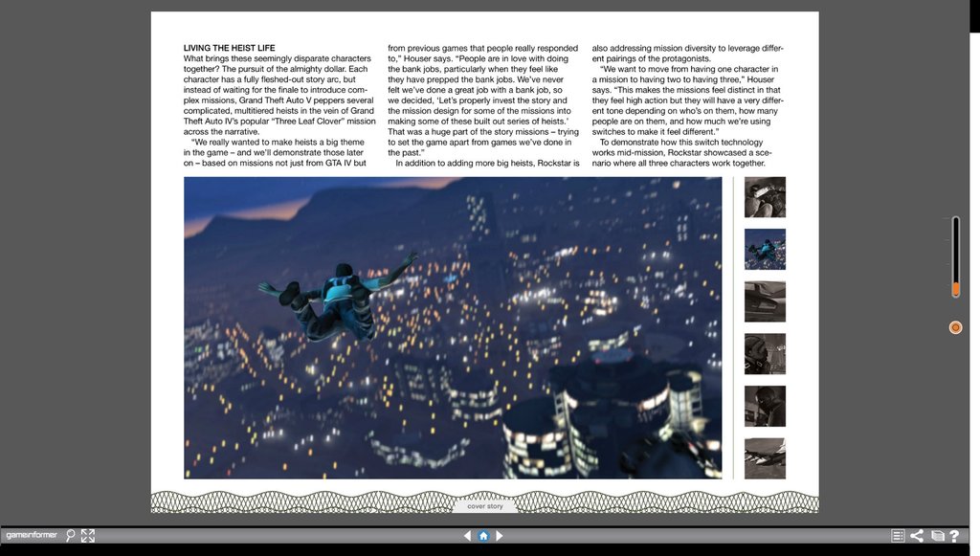This screenshot has width=980, height=556.
Task: Click the home icon in bottom bar
Action: tap(483, 536)
